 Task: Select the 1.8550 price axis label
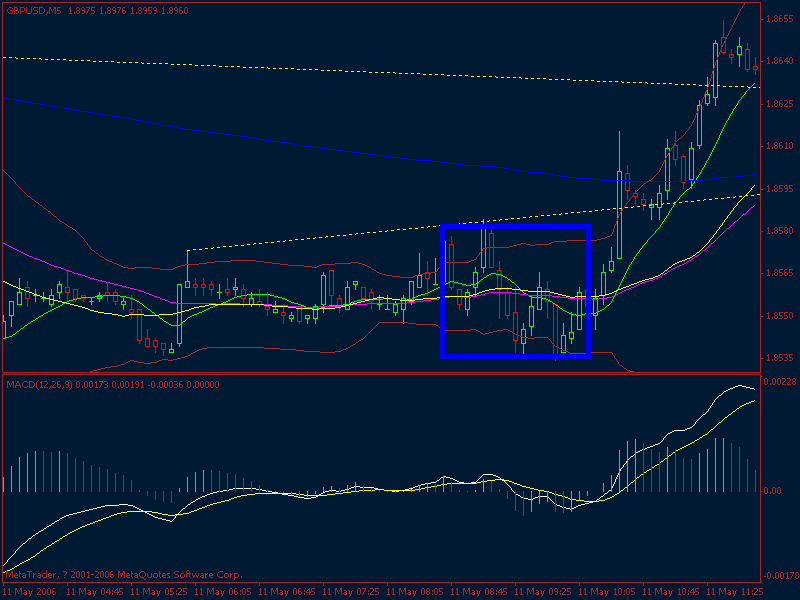point(780,316)
